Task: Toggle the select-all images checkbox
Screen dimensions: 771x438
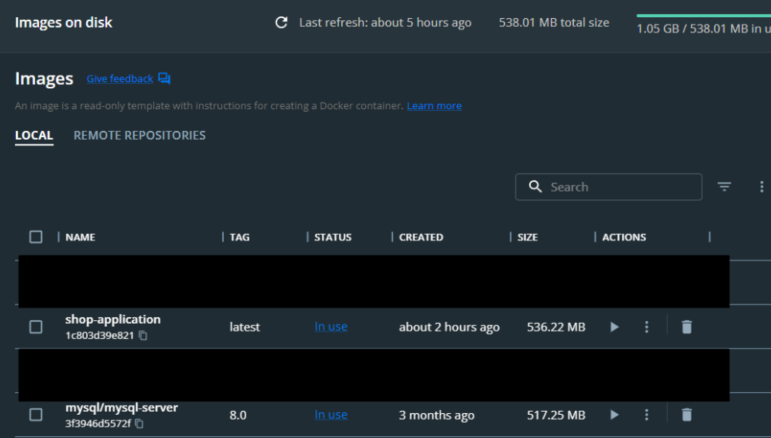Action: coord(36,237)
